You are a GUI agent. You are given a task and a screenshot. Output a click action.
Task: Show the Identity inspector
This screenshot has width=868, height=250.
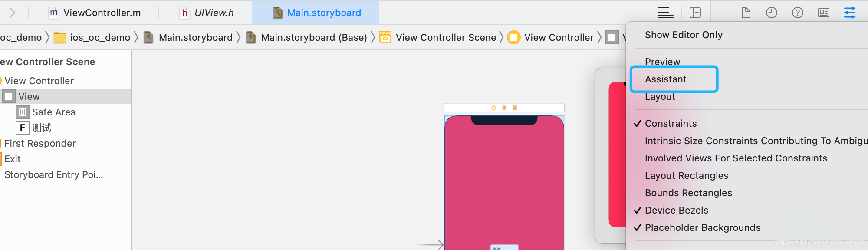point(823,13)
